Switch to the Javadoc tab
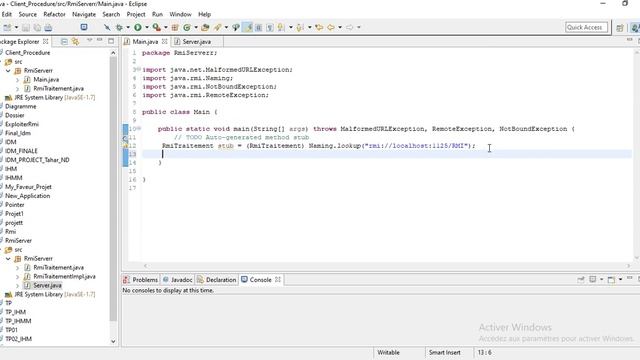The image size is (640, 360). (x=177, y=280)
